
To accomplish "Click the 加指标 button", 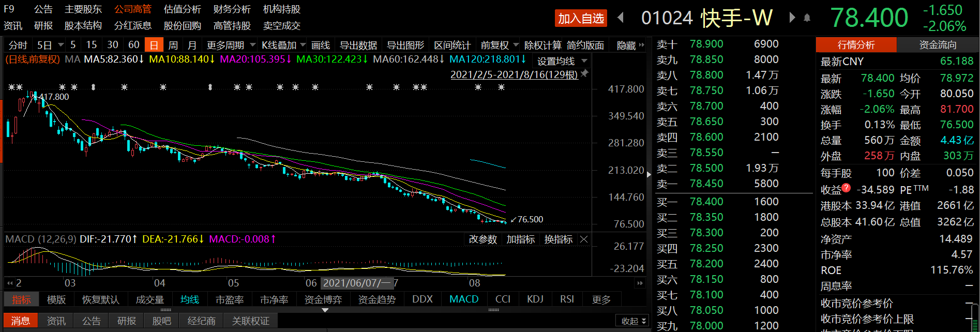I will [x=521, y=239].
